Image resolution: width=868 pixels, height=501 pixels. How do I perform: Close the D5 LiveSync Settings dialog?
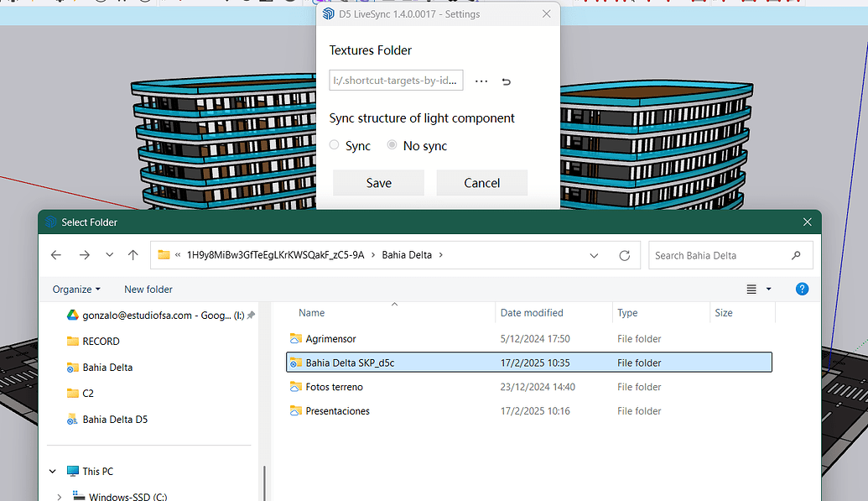click(x=546, y=14)
